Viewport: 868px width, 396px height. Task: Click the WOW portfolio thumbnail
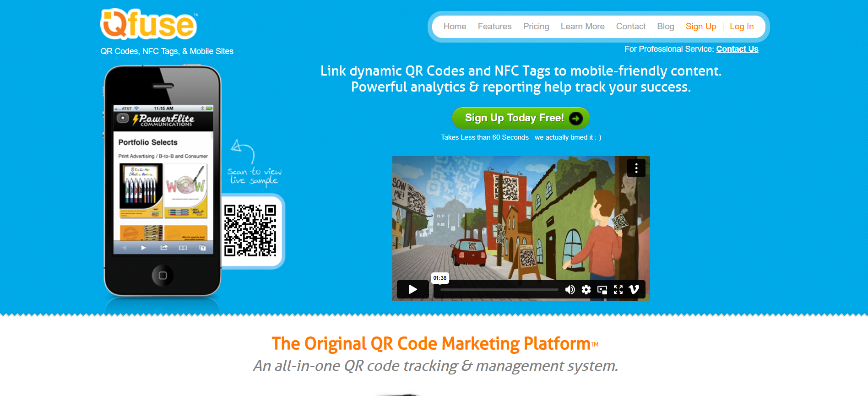pos(186,190)
